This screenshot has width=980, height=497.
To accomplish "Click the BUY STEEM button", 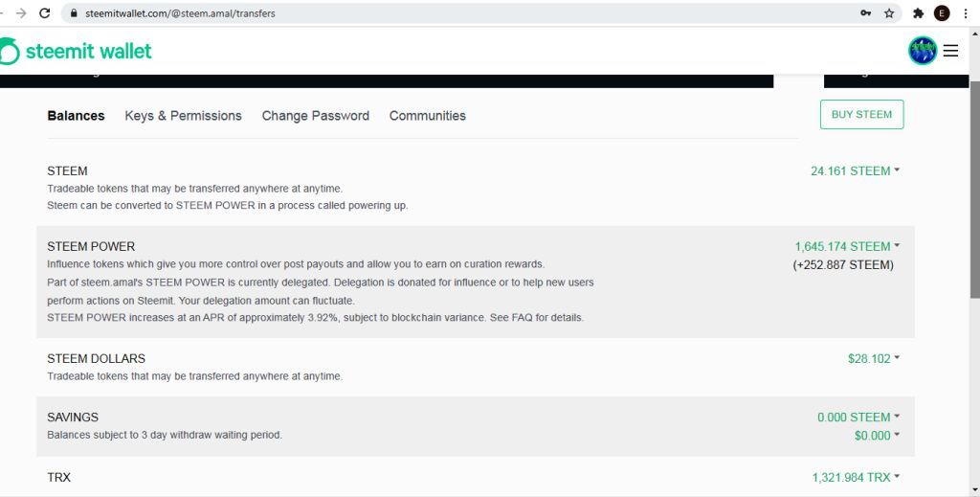I will point(861,114).
